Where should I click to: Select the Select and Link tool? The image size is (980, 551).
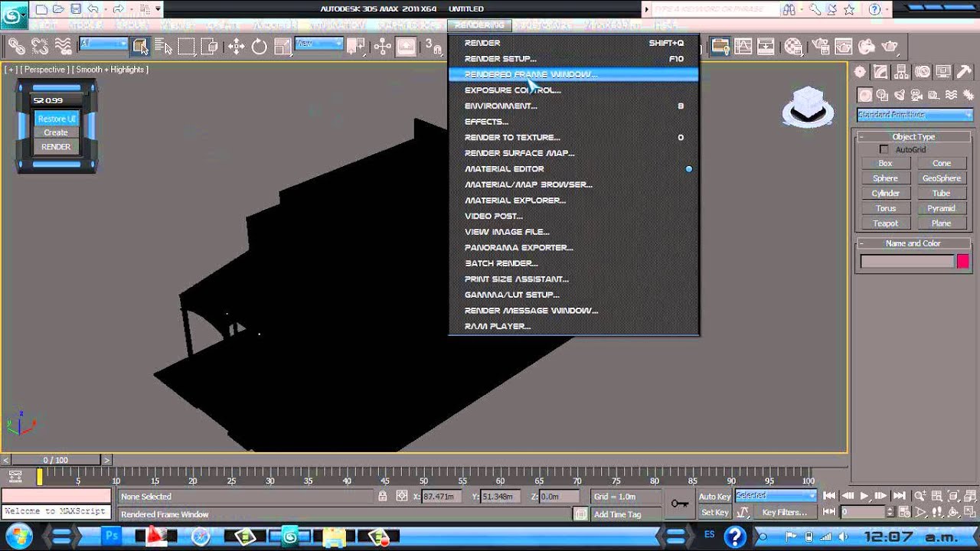(x=17, y=47)
